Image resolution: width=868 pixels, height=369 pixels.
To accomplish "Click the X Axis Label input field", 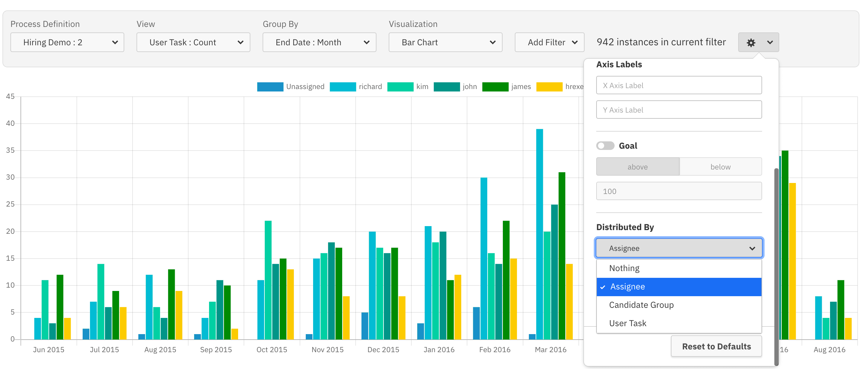I will (x=679, y=85).
